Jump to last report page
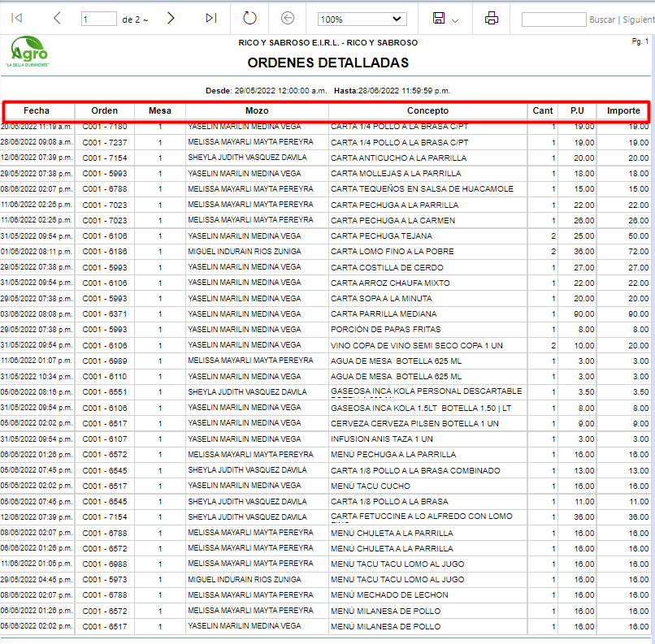The width and height of the screenshot is (655, 644). tap(211, 18)
